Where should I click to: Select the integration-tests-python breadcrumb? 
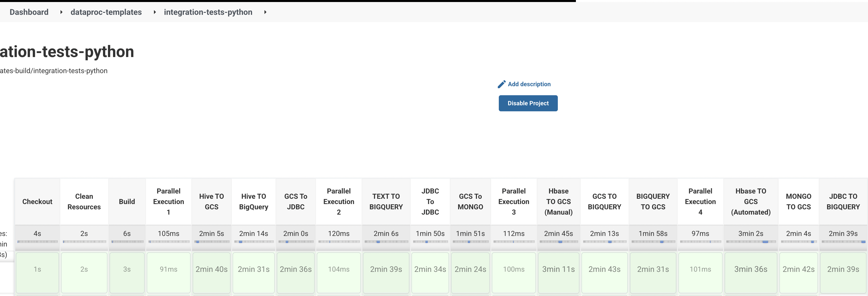pos(208,12)
